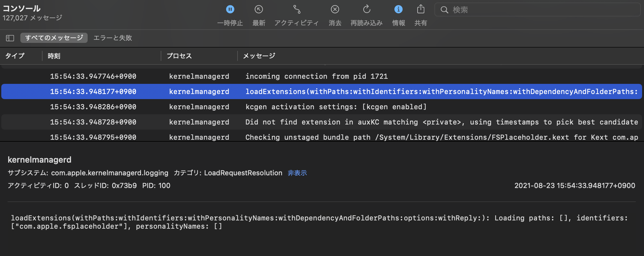Select the 'Did not find extension' row
The width and height of the screenshot is (644, 256).
click(441, 122)
